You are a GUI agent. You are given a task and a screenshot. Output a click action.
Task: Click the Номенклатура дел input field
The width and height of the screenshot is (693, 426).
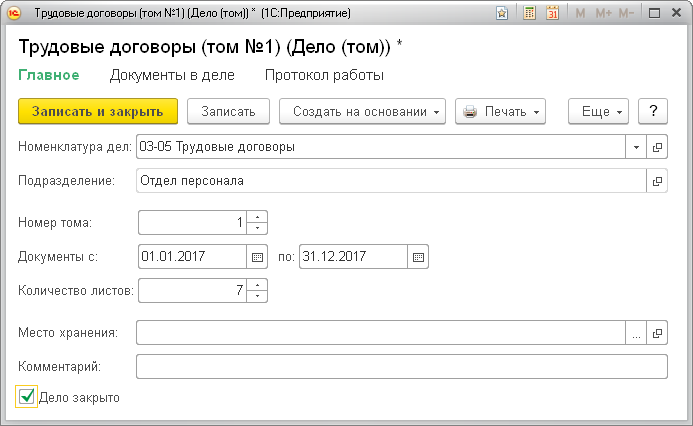click(381, 147)
